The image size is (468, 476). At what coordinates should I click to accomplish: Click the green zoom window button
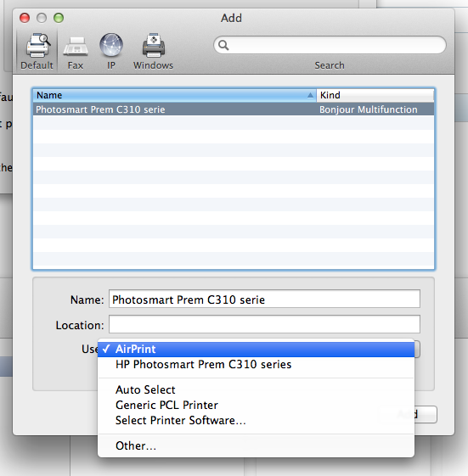pos(59,18)
